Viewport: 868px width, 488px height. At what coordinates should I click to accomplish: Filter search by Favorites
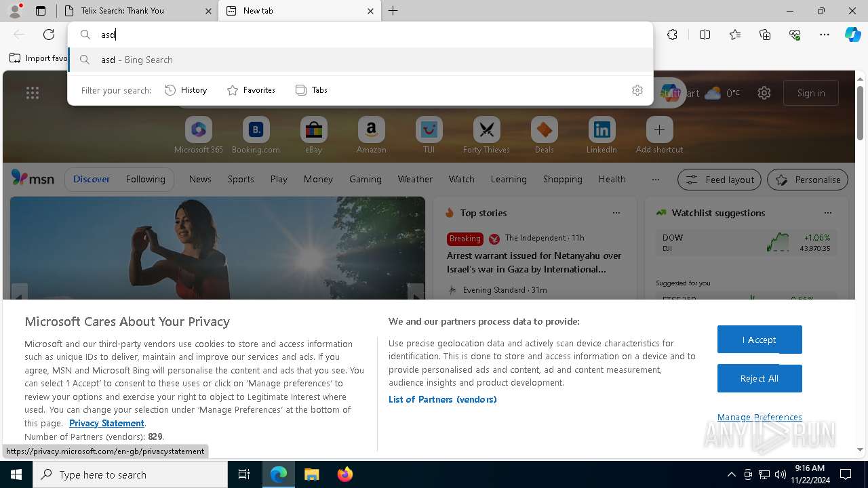[x=251, y=90]
